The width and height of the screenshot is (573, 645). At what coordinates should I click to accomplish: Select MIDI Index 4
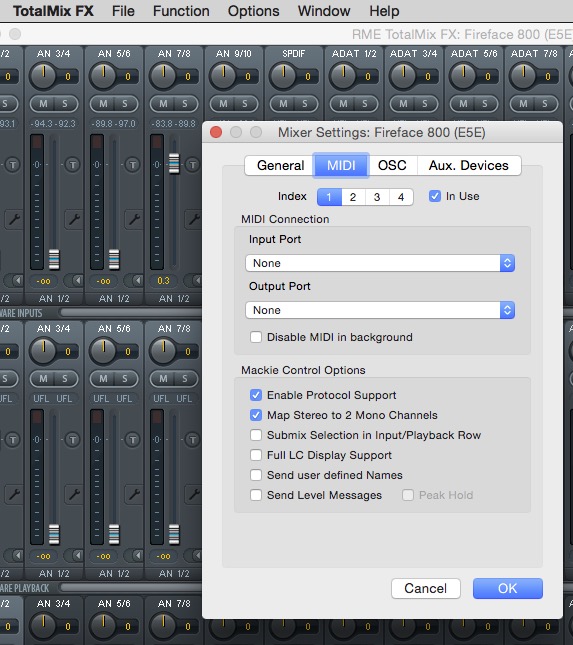[x=401, y=197]
